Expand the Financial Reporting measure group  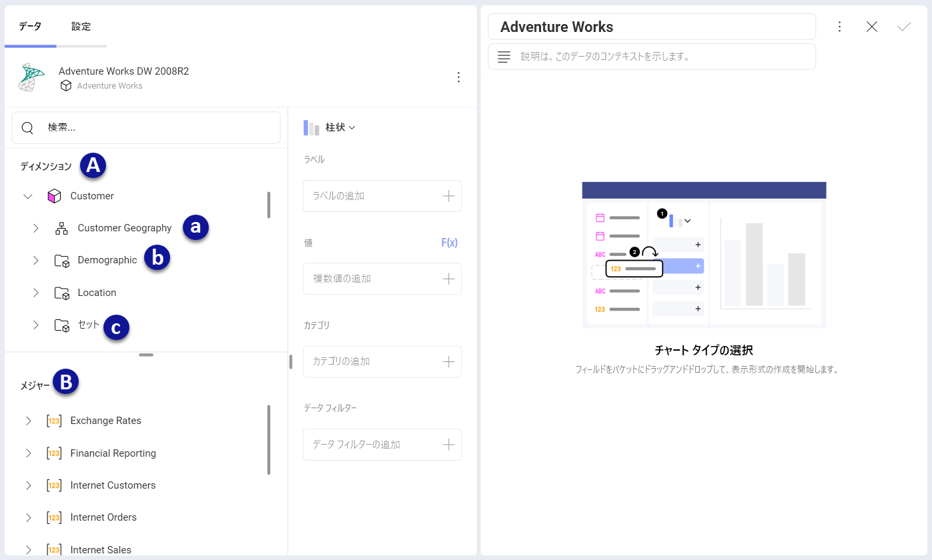[x=29, y=453]
